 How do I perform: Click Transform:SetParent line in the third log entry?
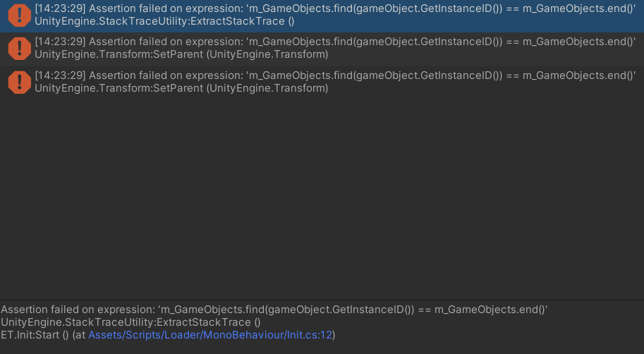(181, 88)
